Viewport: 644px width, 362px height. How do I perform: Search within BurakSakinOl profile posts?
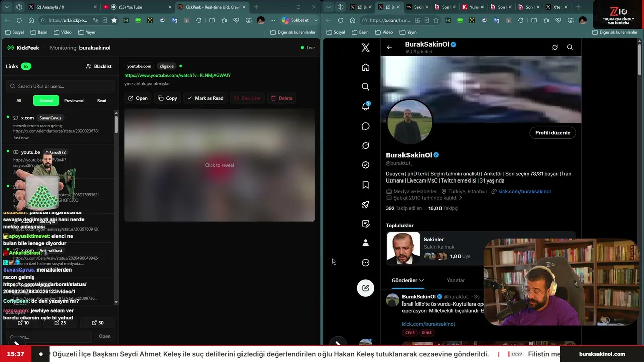pyautogui.click(x=570, y=47)
